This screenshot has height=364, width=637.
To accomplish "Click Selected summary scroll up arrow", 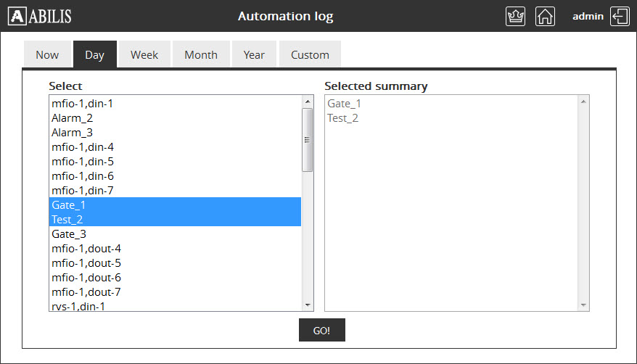I will pyautogui.click(x=583, y=102).
